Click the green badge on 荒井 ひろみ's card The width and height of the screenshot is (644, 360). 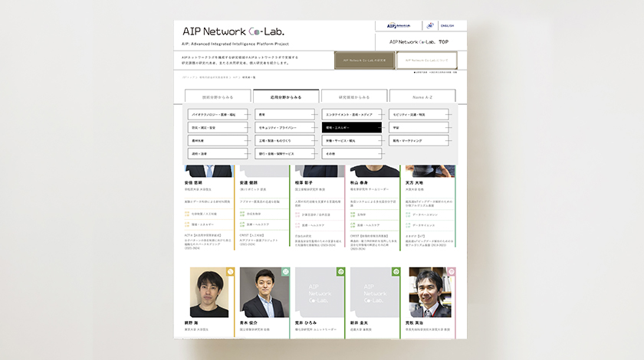[340, 271]
